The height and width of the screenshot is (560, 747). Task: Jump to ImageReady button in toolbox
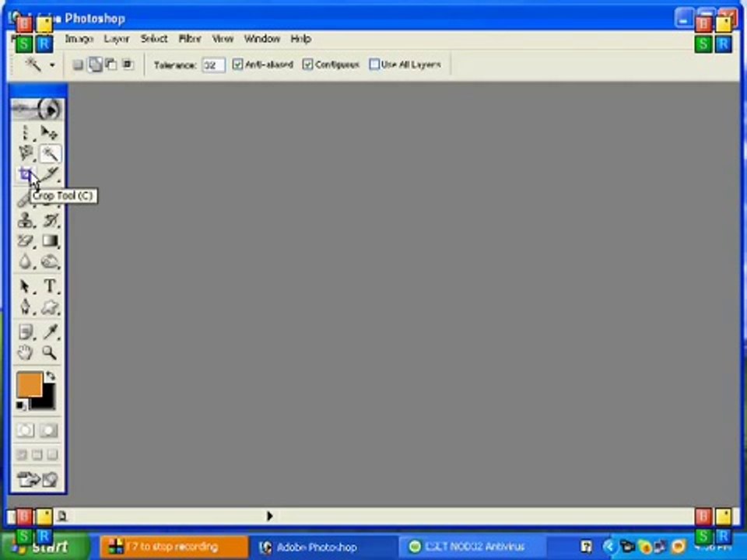coord(37,479)
